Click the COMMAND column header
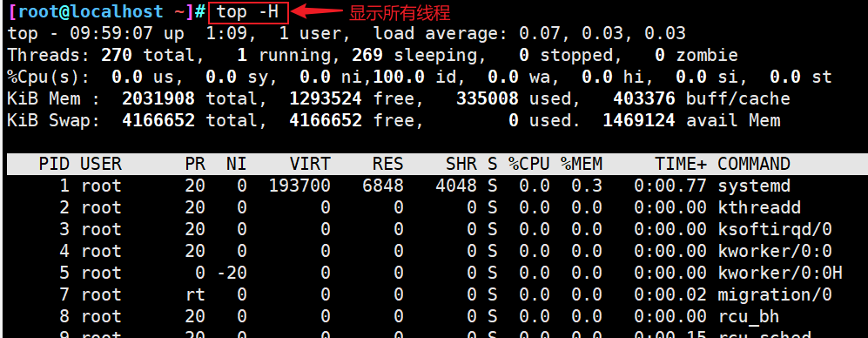Image resolution: width=868 pixels, height=338 pixels. tap(754, 164)
